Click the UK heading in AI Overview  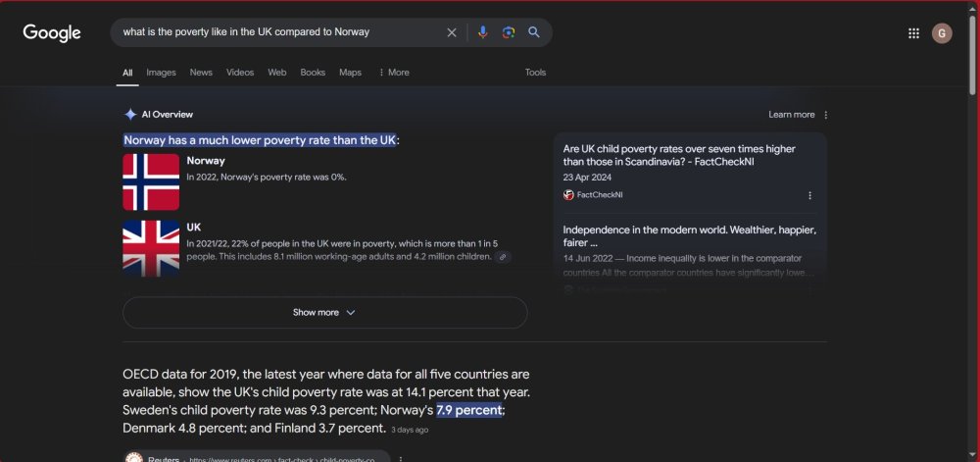(x=194, y=227)
